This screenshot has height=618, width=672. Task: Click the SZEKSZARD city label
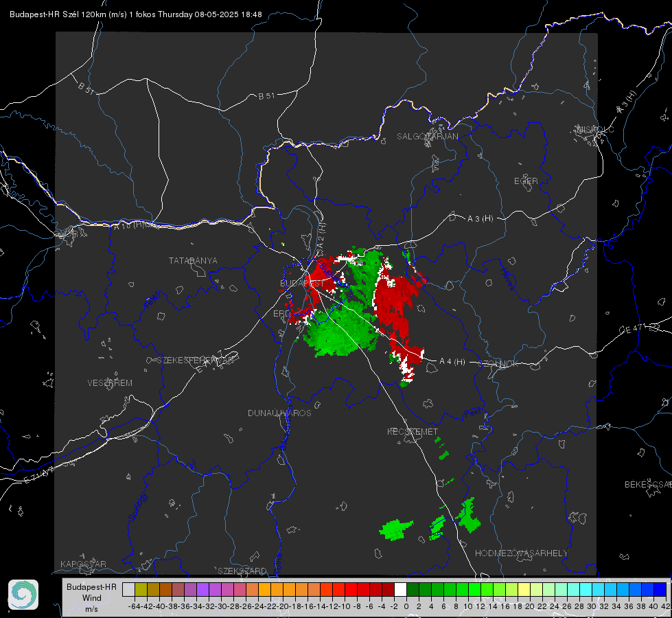pyautogui.click(x=242, y=571)
